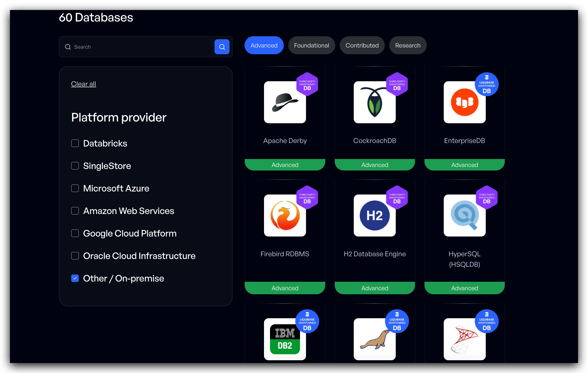Click Third Party Maintained badge on Apache Derby
The image size is (588, 373).
point(307,84)
